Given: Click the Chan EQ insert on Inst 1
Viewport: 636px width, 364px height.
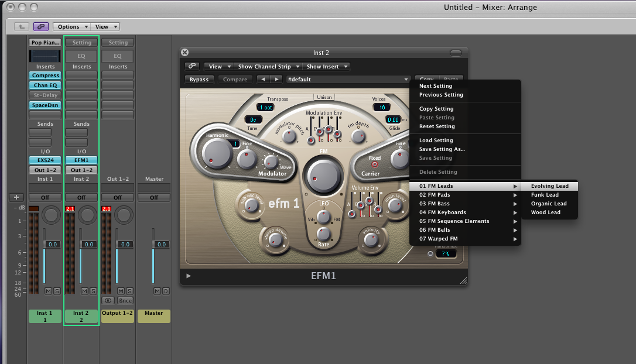Looking at the screenshot, I should click(x=46, y=85).
